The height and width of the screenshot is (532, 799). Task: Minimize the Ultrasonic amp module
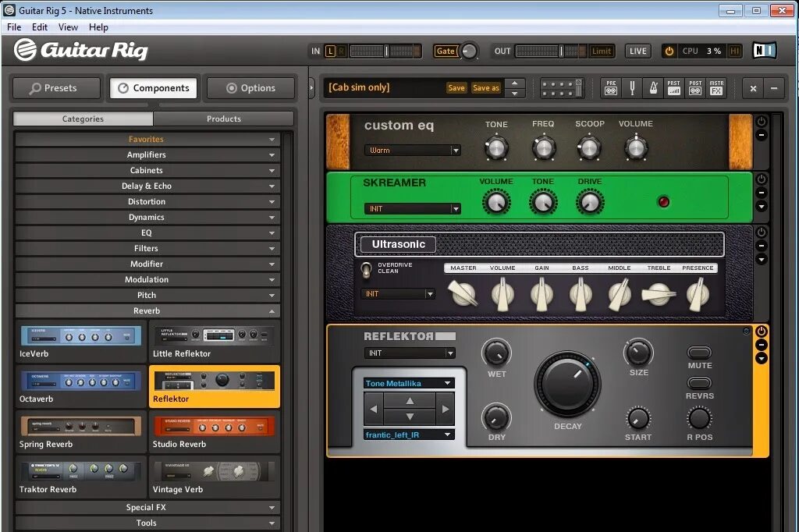[x=762, y=246]
